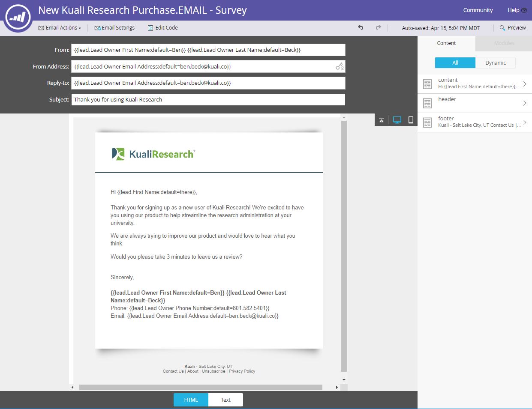Click the Auto-saved status text

[x=441, y=28]
